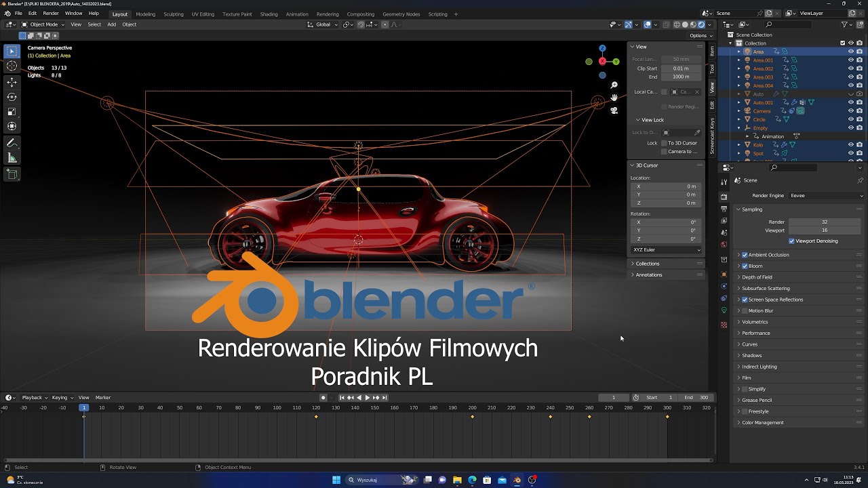Open the timeline Keying menu button

(x=62, y=397)
